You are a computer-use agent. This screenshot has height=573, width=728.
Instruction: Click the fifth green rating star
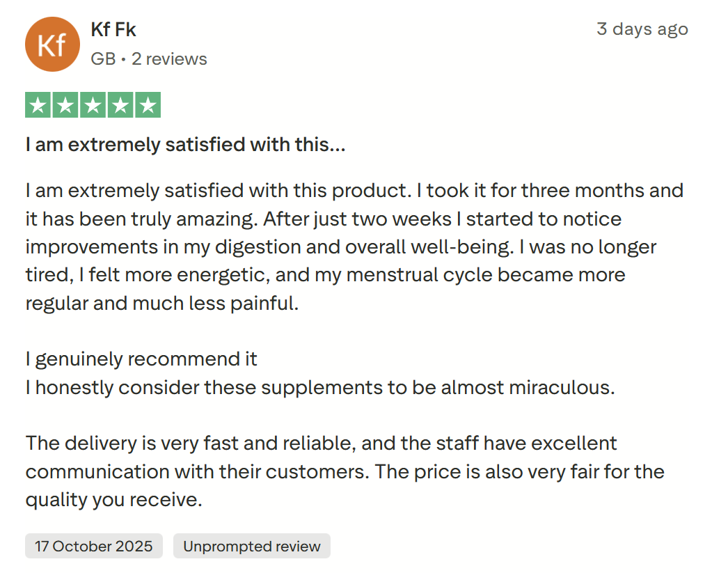(147, 105)
